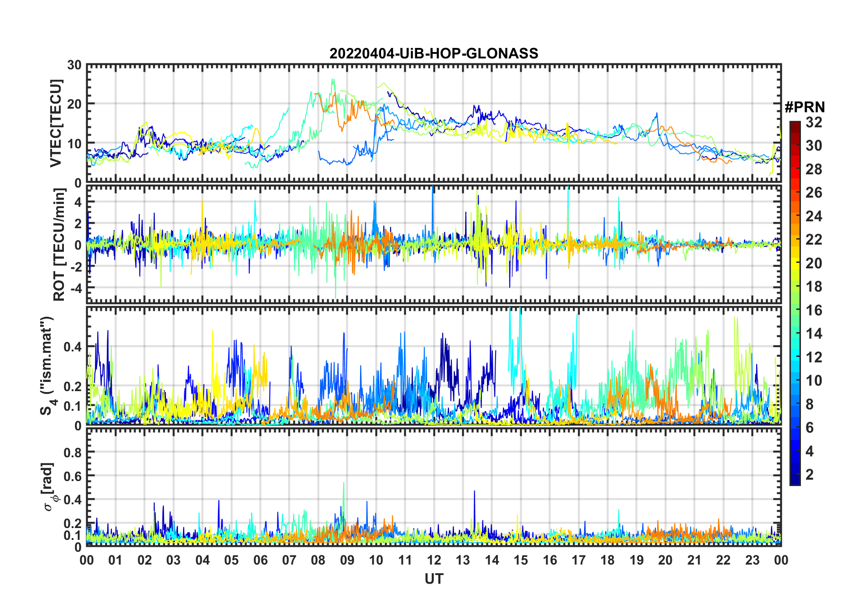Click the S4 y-axis label

tap(47, 366)
